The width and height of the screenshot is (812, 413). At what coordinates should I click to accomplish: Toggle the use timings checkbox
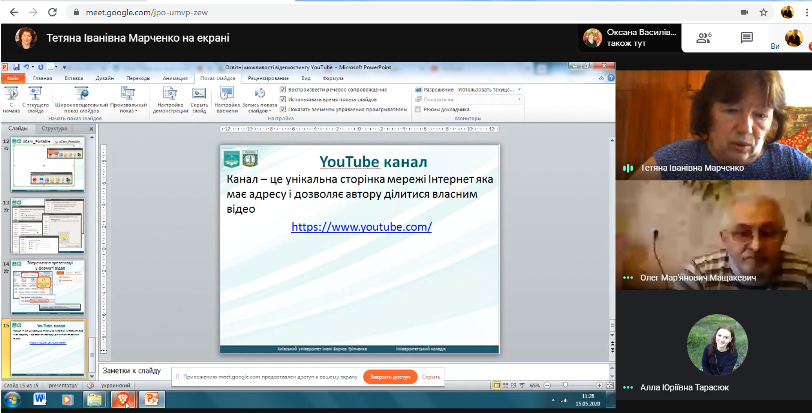point(283,99)
